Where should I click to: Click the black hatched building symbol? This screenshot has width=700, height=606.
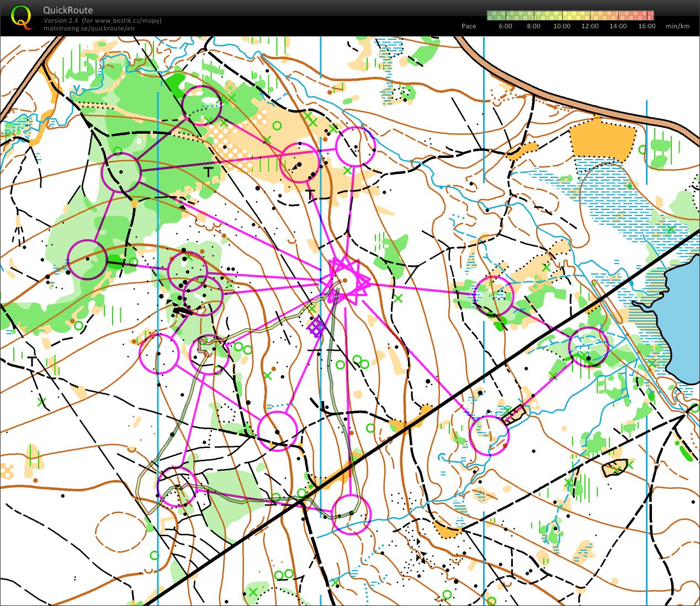[x=514, y=414]
